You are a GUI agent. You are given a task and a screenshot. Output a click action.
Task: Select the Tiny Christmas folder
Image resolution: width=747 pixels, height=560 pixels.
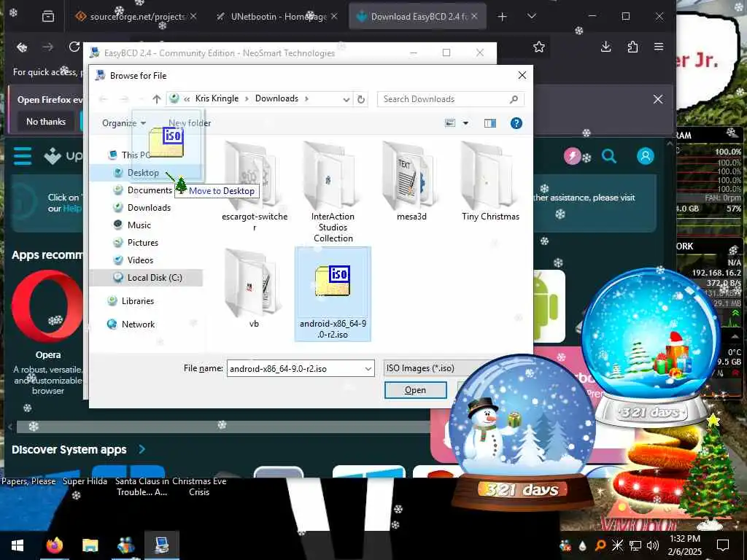(x=491, y=182)
